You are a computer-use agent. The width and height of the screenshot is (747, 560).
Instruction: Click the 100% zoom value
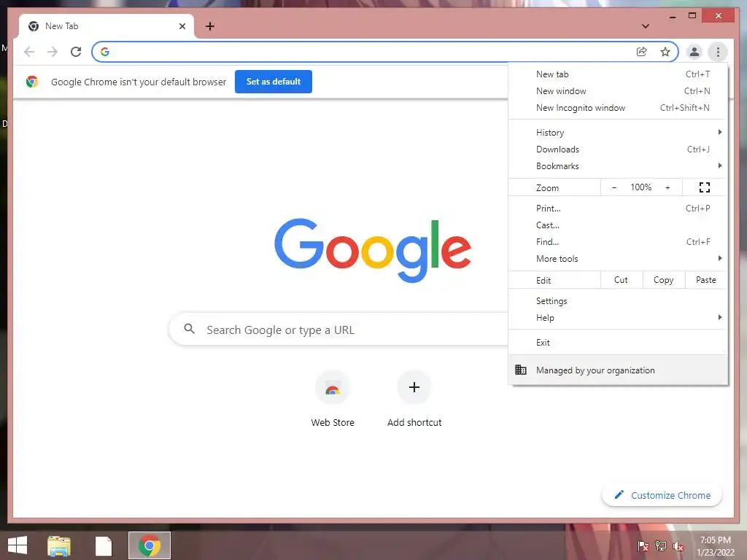[640, 187]
